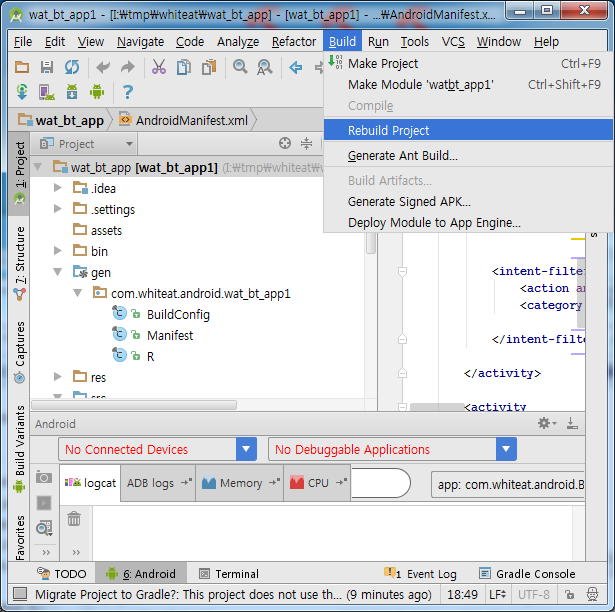Click the Open folder toolbar icon
This screenshot has width=615, height=612.
point(22,67)
